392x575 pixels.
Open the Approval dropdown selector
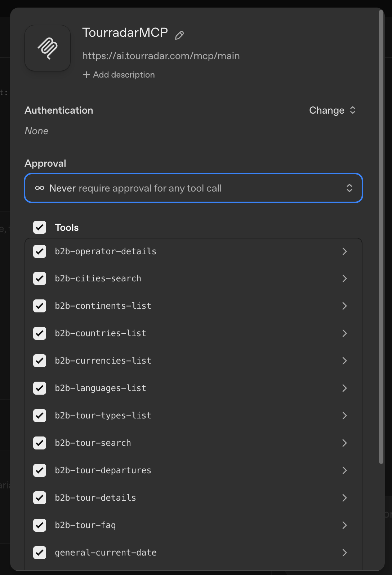point(193,188)
